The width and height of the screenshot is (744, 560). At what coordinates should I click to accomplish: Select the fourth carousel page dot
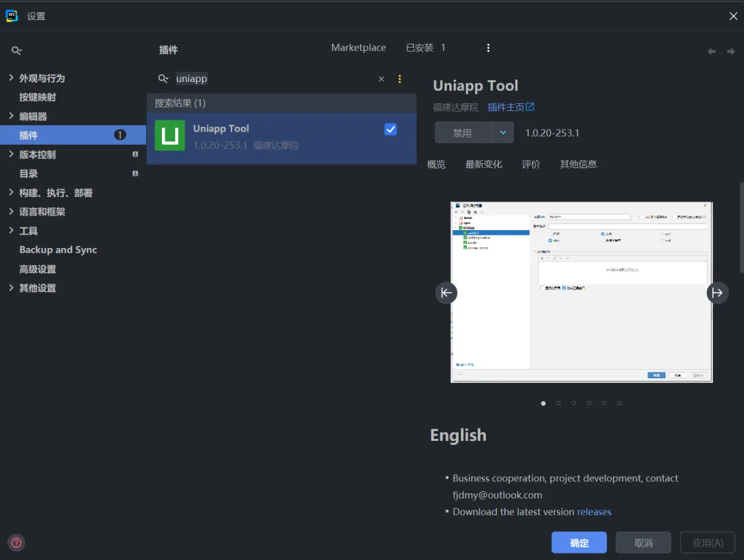pyautogui.click(x=589, y=404)
